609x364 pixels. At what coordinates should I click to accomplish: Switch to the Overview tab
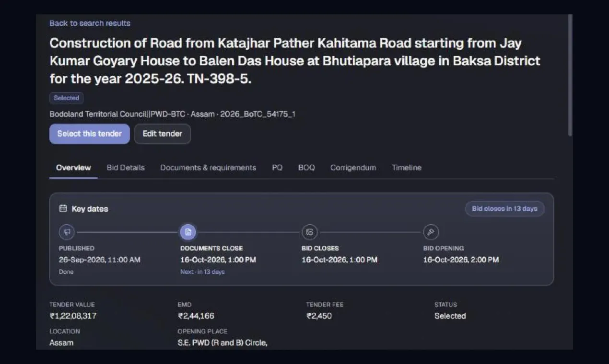pos(73,168)
